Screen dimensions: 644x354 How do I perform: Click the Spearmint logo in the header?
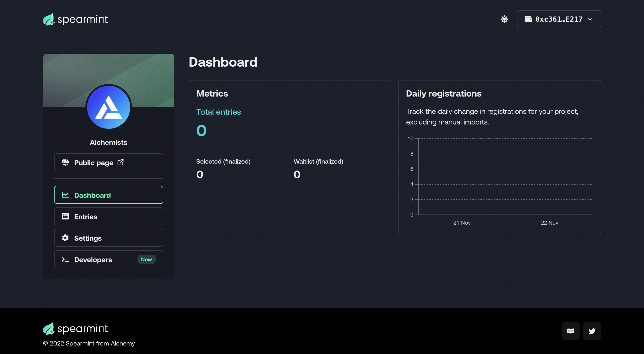76,19
